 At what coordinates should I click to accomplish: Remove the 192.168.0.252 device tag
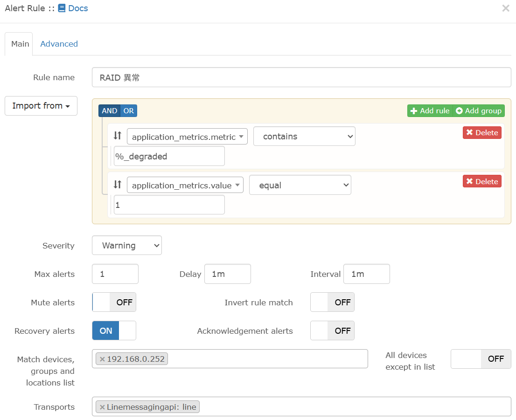click(x=102, y=359)
